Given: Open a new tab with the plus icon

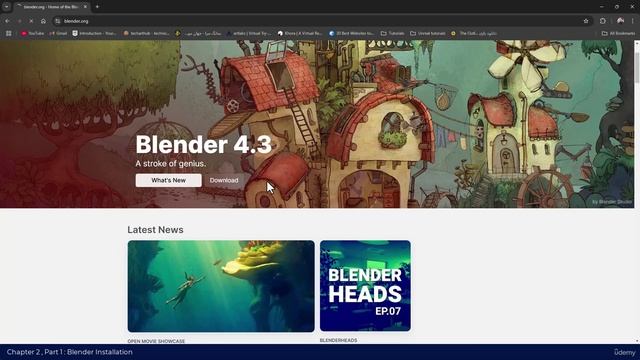Looking at the screenshot, I should [x=97, y=7].
